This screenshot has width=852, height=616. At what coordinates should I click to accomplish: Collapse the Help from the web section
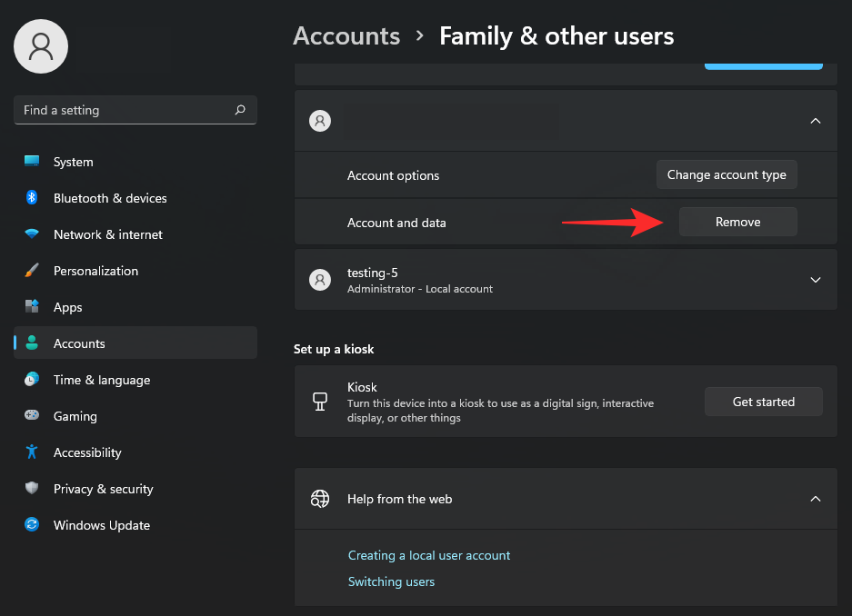click(815, 499)
